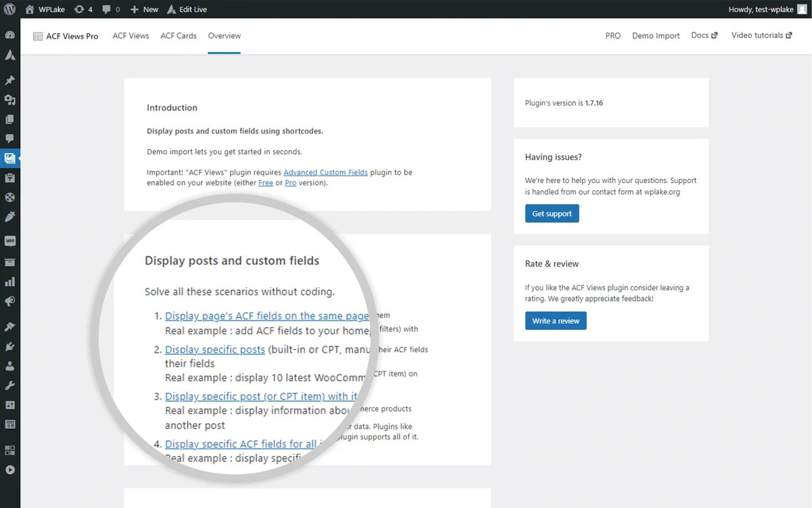Open the Marketing megaphone icon

point(10,301)
